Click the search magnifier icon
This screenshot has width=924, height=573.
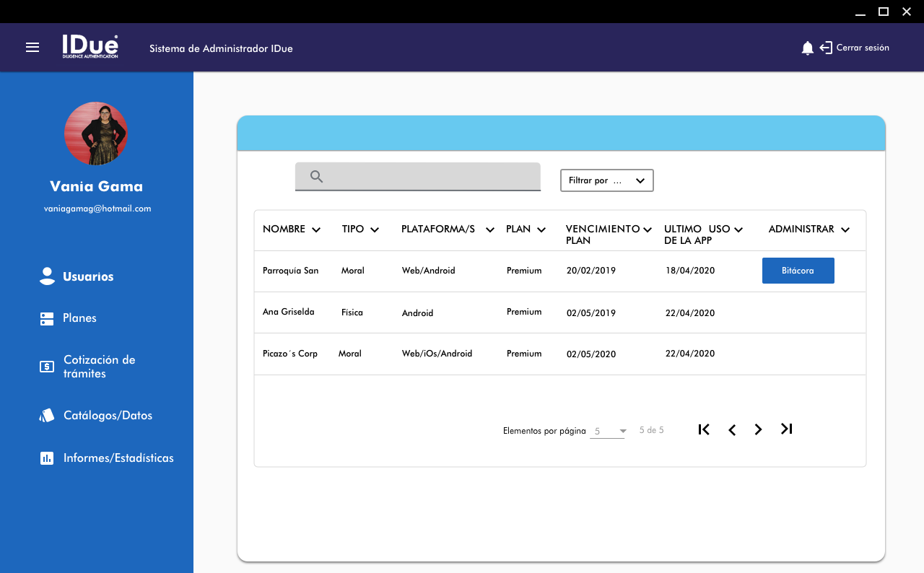(x=316, y=177)
